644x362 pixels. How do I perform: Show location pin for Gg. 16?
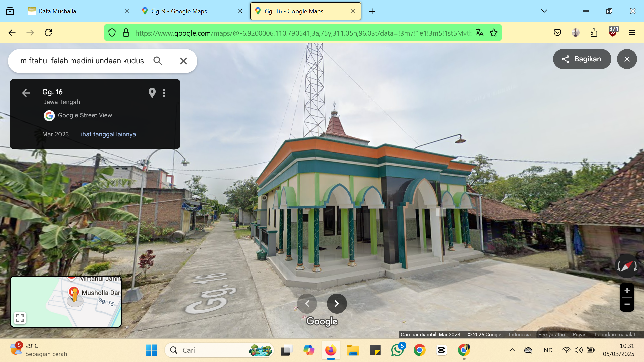(152, 93)
